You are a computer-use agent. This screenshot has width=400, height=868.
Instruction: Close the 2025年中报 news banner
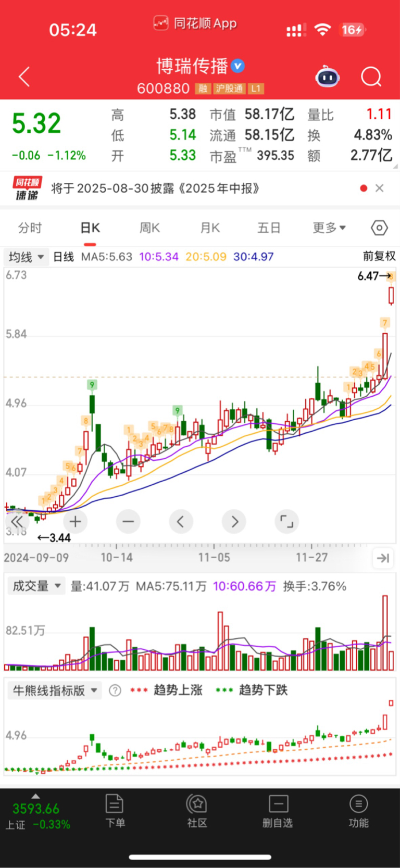click(380, 188)
